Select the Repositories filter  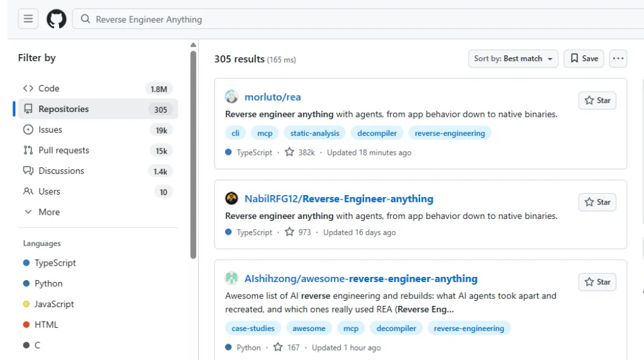point(97,109)
